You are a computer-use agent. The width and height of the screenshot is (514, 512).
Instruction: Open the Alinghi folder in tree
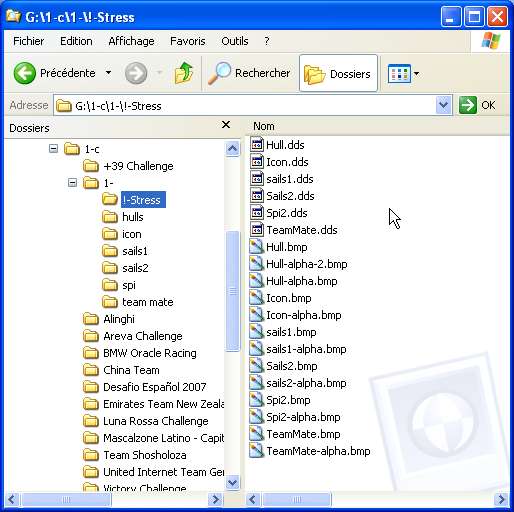click(119, 319)
